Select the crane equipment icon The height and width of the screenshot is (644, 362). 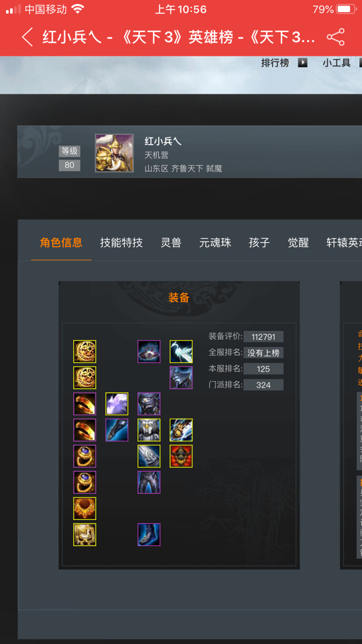tap(181, 352)
